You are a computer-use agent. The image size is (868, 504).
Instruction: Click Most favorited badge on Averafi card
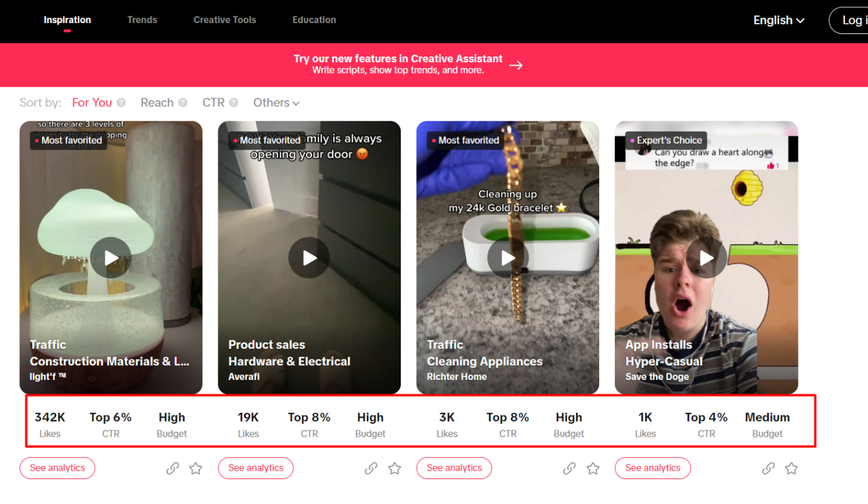pyautogui.click(x=267, y=140)
